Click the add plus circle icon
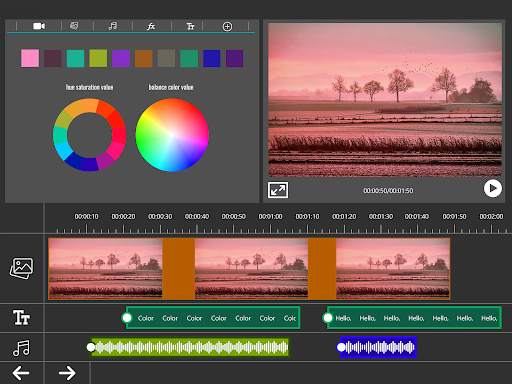This screenshot has width=512, height=384. click(227, 27)
